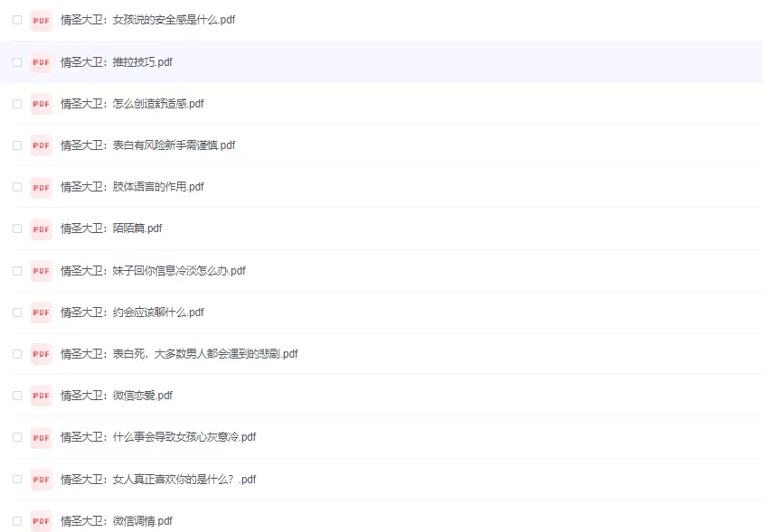Click PDF icon of 陌陌篇.pdf

(42, 229)
